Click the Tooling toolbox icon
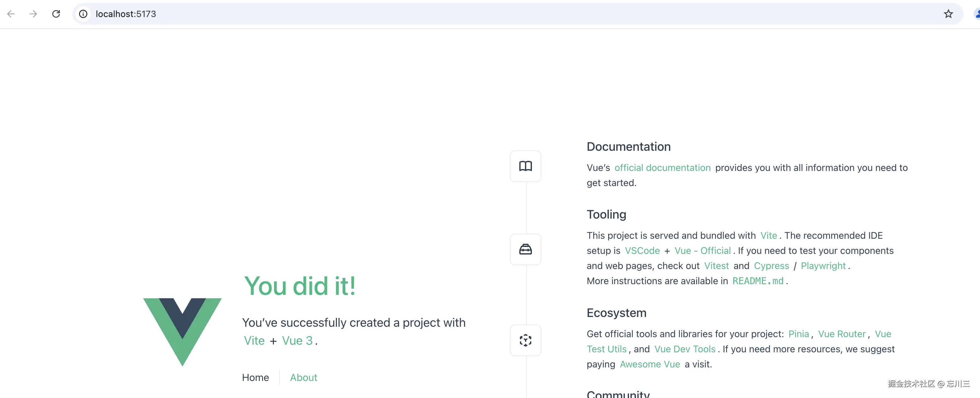 coord(525,249)
